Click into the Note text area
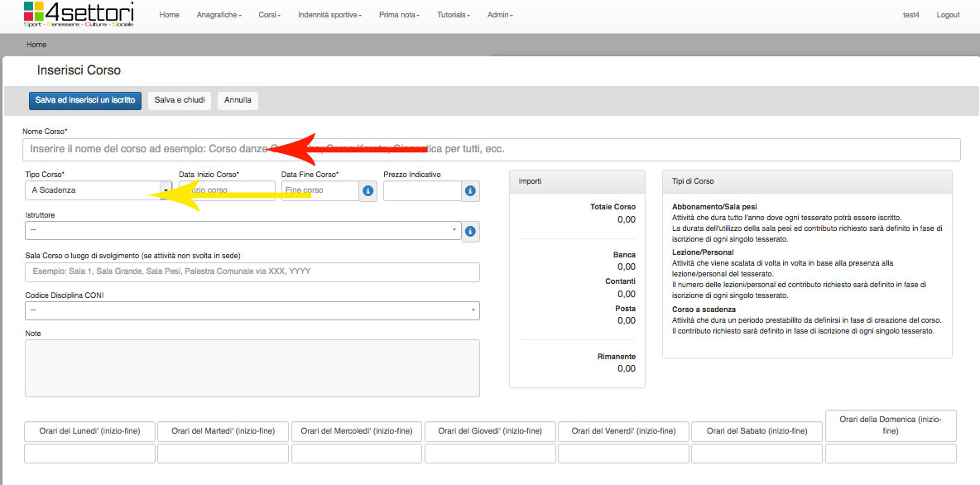The image size is (980, 485). [x=252, y=367]
